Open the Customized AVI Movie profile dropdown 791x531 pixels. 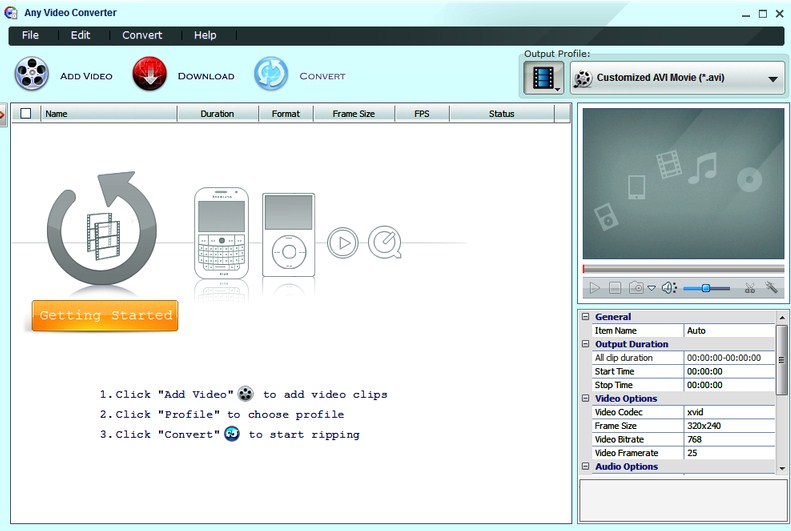pos(677,78)
